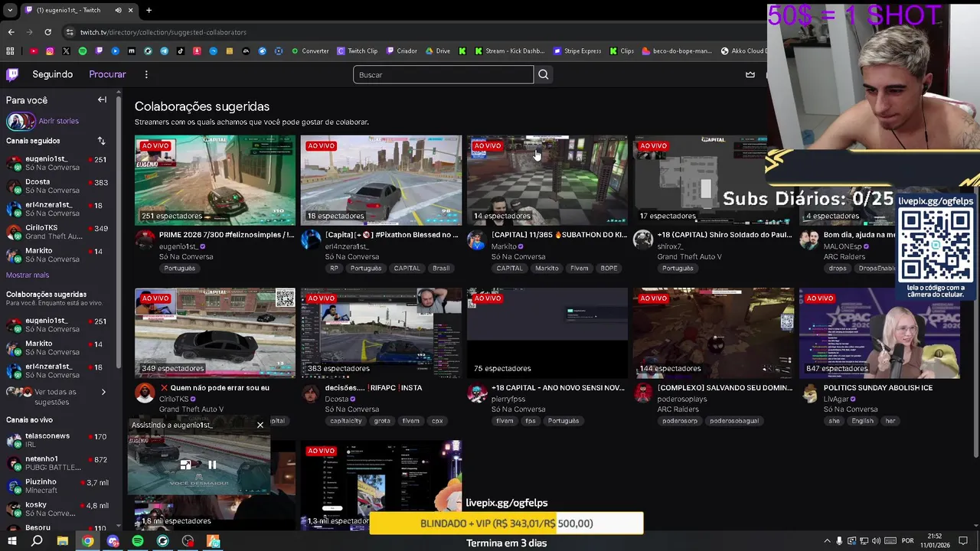Open ARC Raiders link under poderosoplays
This screenshot has height=551, width=980.
click(x=678, y=409)
